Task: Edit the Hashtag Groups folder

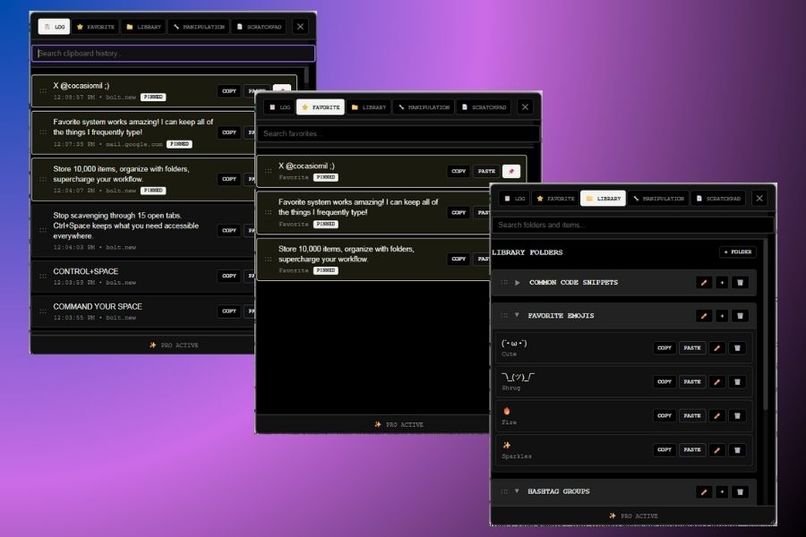Action: pyautogui.click(x=704, y=492)
